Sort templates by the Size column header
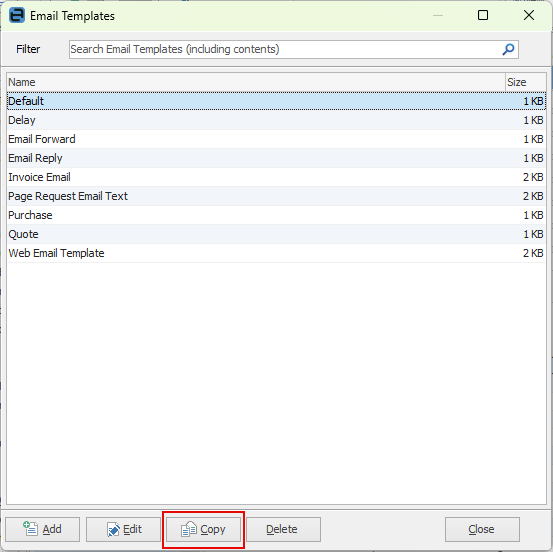The width and height of the screenshot is (553, 552). [x=525, y=82]
